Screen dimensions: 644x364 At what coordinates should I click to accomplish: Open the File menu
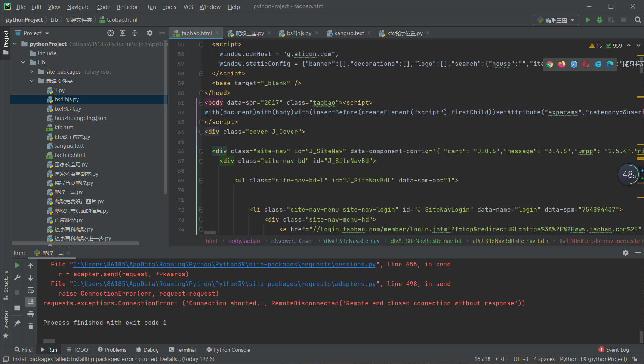pyautogui.click(x=21, y=7)
